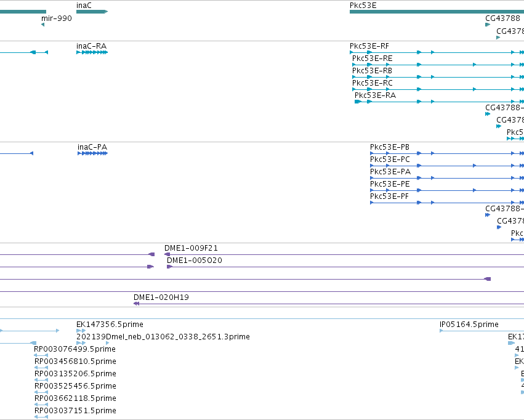The height and width of the screenshot is (420, 524).
Task: Click the DME1-020H19 double-arrow end marker
Action: [x=136, y=304]
